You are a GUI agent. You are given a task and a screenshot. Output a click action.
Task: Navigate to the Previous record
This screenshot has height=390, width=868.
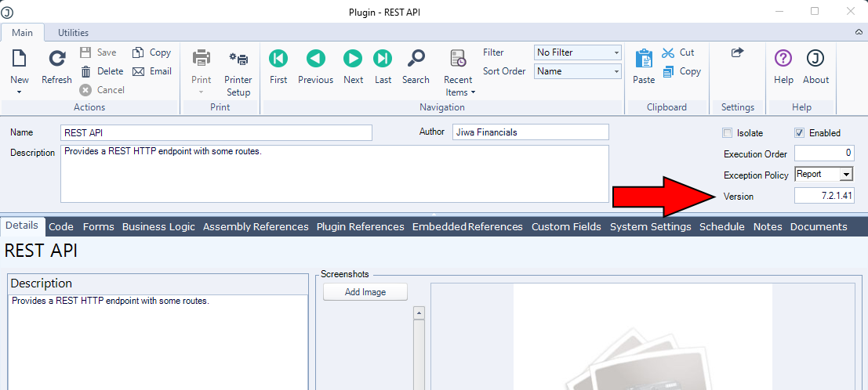pyautogui.click(x=315, y=60)
